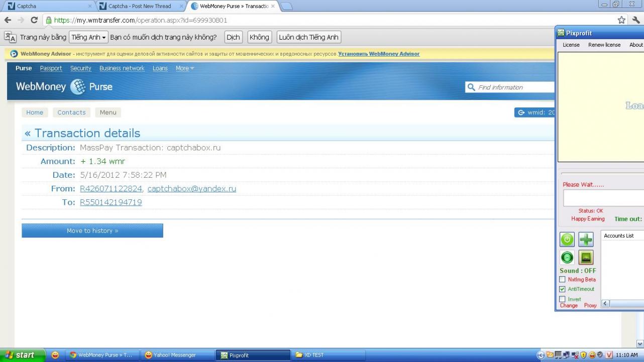Click the Move to history button
The width and height of the screenshot is (644, 362).
point(92,230)
